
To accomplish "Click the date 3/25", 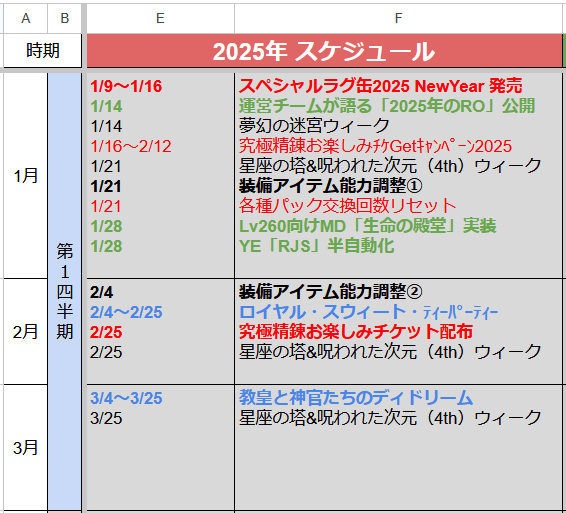I will coord(106,418).
